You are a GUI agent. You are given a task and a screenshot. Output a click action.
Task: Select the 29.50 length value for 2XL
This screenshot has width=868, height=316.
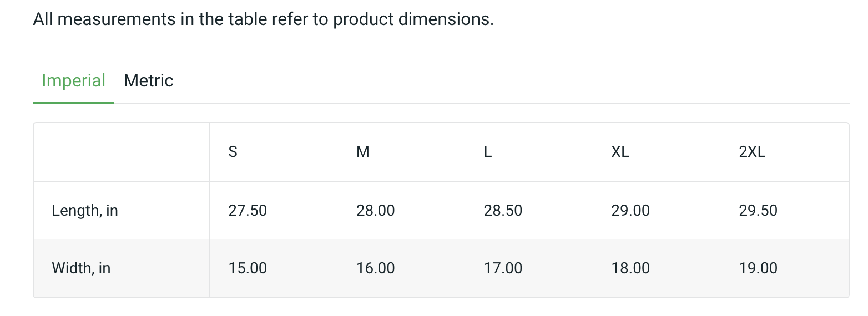[x=758, y=211]
